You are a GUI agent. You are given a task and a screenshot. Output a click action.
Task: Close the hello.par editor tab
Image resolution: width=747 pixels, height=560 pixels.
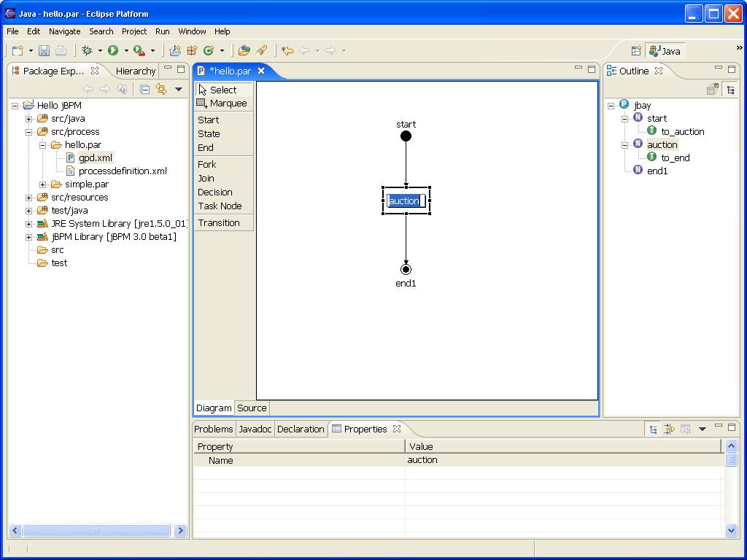pos(261,71)
